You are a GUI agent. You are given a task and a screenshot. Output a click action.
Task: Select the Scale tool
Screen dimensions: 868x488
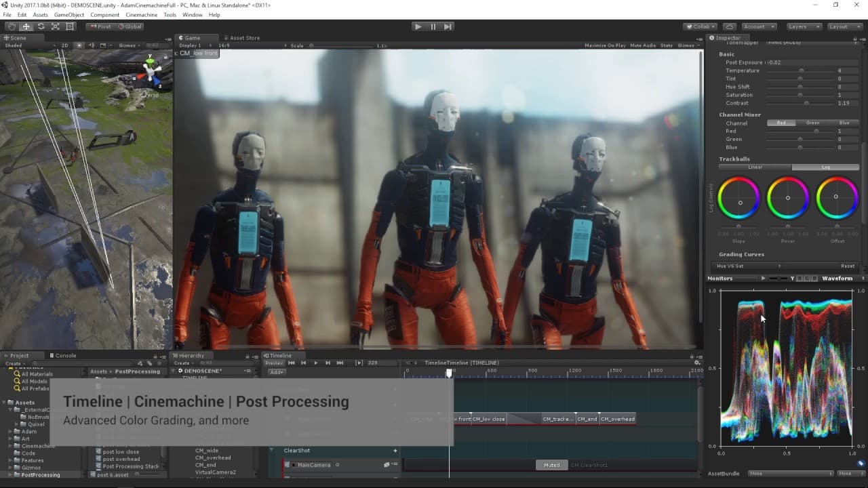tap(56, 26)
